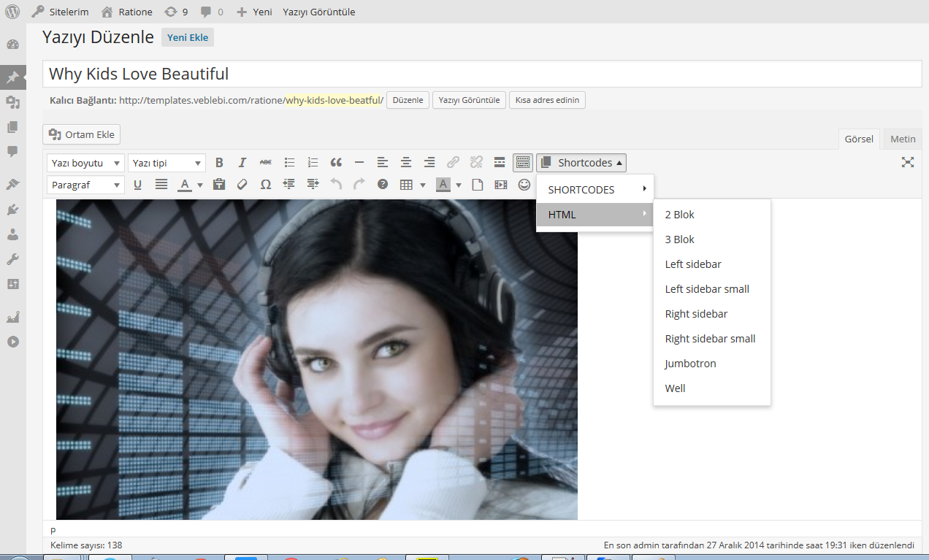The width and height of the screenshot is (929, 560).
Task: Open background color dropdown arrow
Action: (x=459, y=185)
